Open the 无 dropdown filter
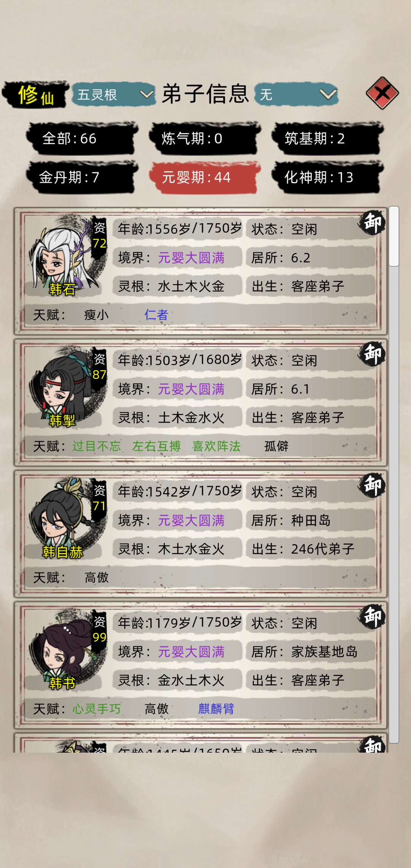Viewport: 411px width, 868px height. click(x=296, y=94)
